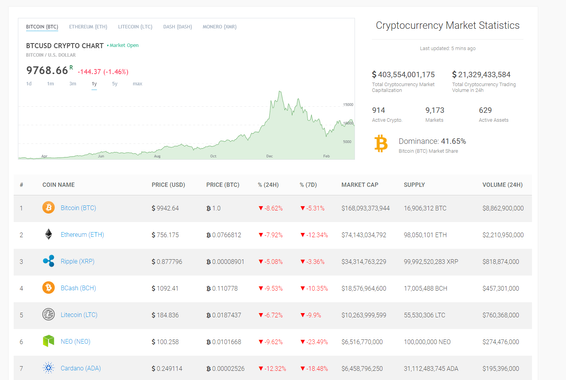
Task: Sort by MARKET CAP column header
Action: point(360,185)
